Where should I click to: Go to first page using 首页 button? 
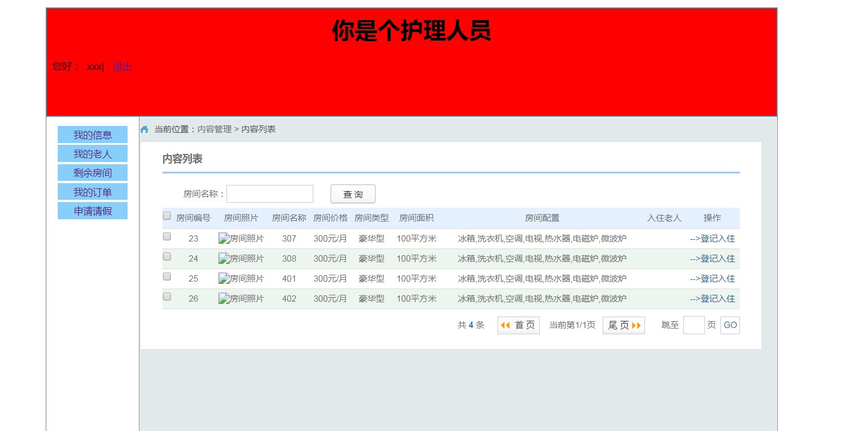pos(518,325)
